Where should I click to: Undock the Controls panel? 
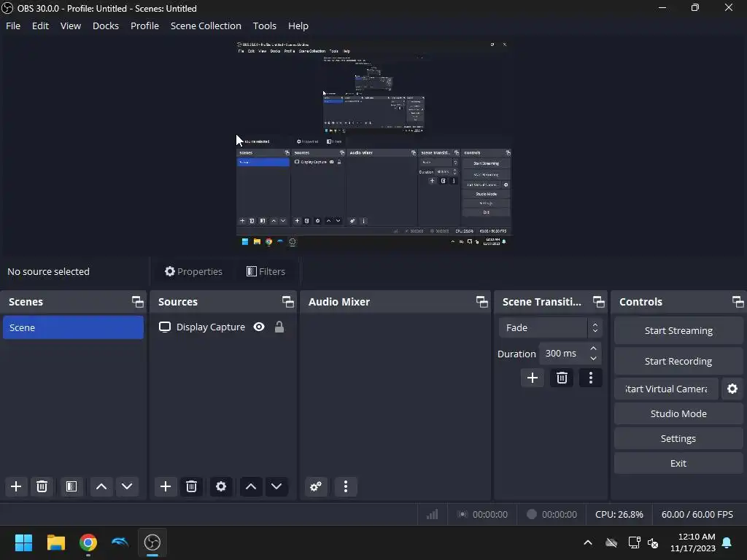pyautogui.click(x=738, y=301)
